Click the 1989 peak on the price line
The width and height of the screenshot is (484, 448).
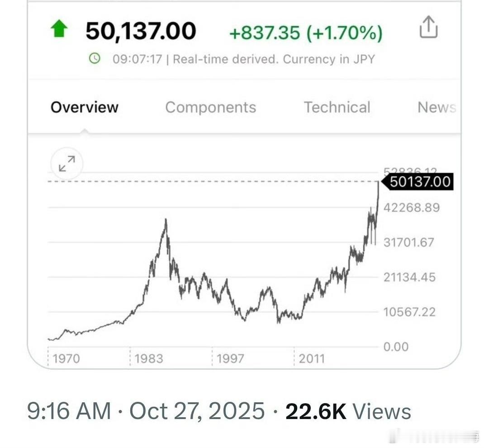(166, 220)
